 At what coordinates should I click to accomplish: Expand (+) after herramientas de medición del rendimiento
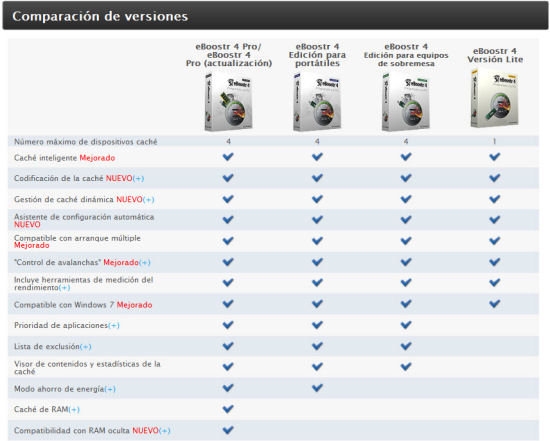tap(65, 288)
